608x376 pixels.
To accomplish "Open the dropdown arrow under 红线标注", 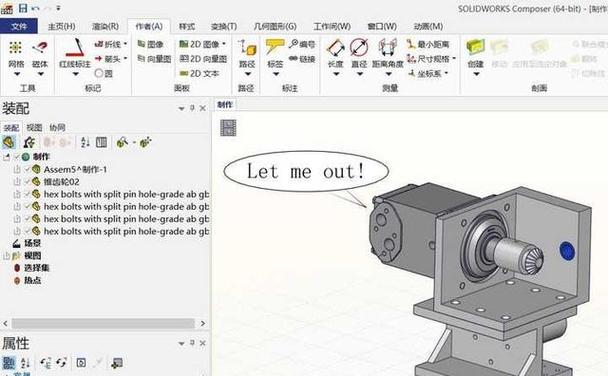I will point(75,74).
